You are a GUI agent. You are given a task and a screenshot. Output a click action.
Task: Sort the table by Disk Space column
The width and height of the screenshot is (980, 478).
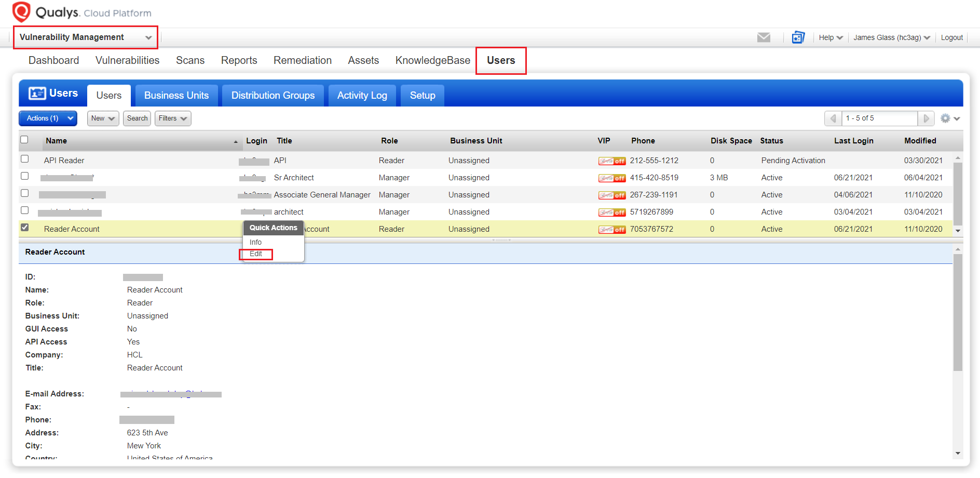731,141
